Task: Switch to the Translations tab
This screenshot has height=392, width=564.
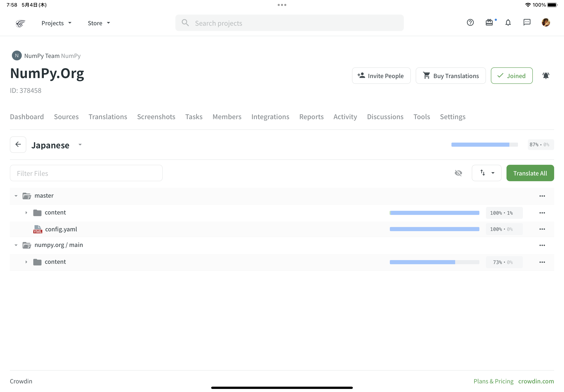Action: [x=108, y=117]
